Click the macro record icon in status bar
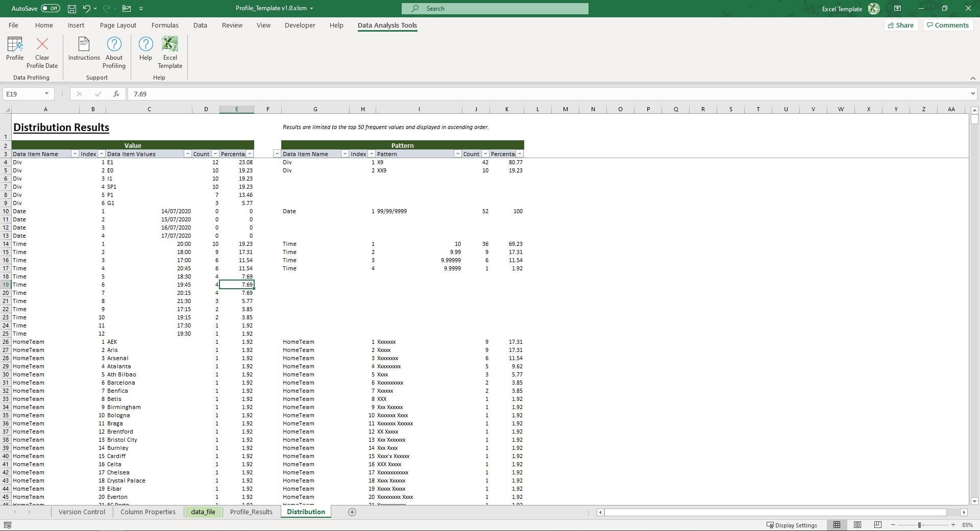980x531 pixels. click(x=8, y=524)
